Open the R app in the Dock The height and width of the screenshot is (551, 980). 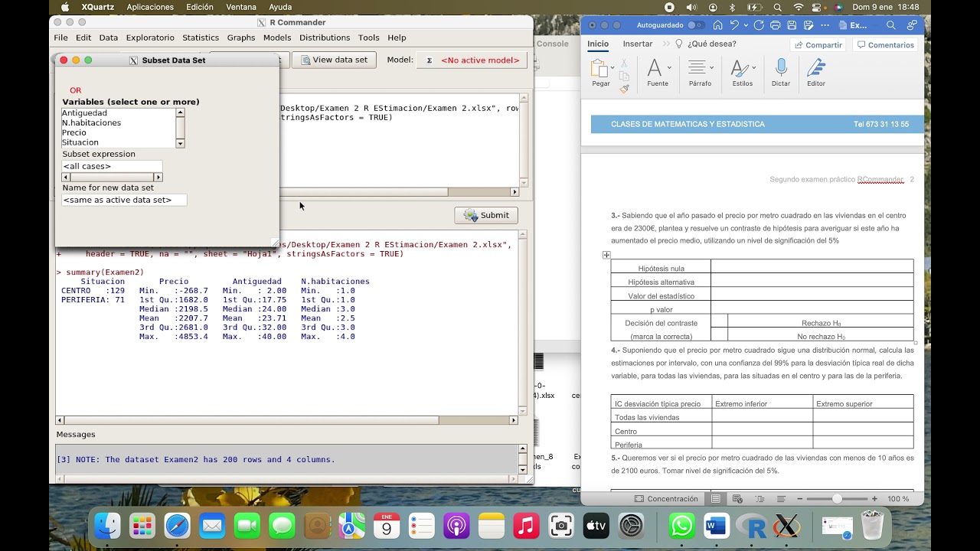tap(752, 527)
